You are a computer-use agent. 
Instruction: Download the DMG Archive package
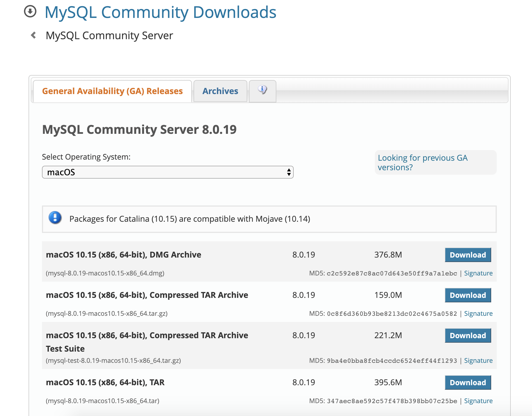(468, 255)
